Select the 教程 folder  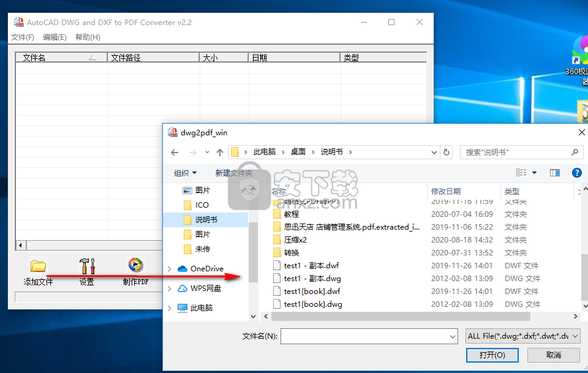292,214
